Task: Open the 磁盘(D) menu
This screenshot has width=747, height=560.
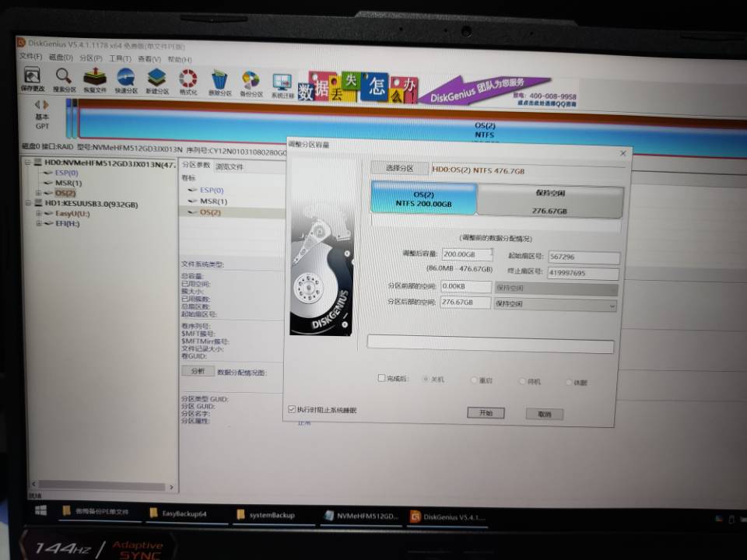Action: (61, 57)
